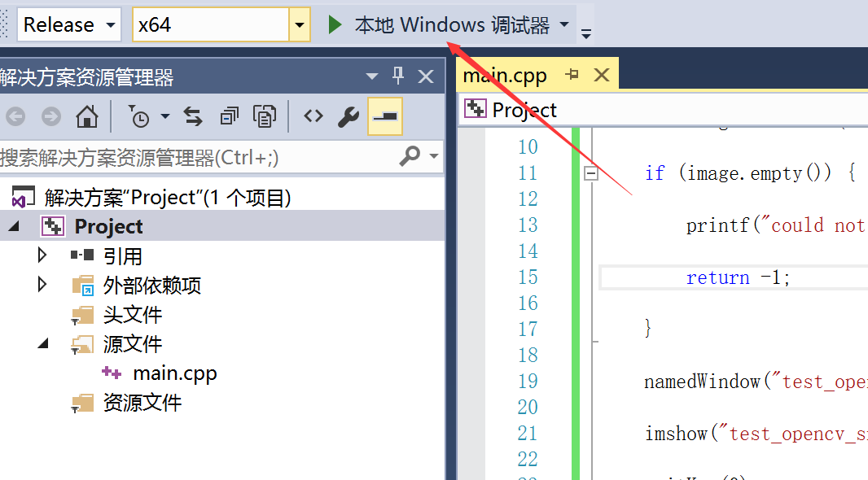Select the 头文件 folder

point(132,315)
